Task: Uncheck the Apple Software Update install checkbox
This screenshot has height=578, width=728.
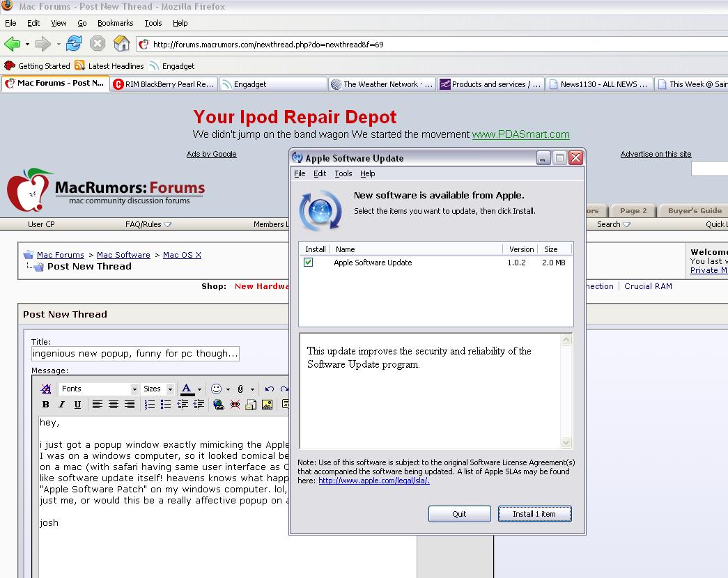Action: 309,263
